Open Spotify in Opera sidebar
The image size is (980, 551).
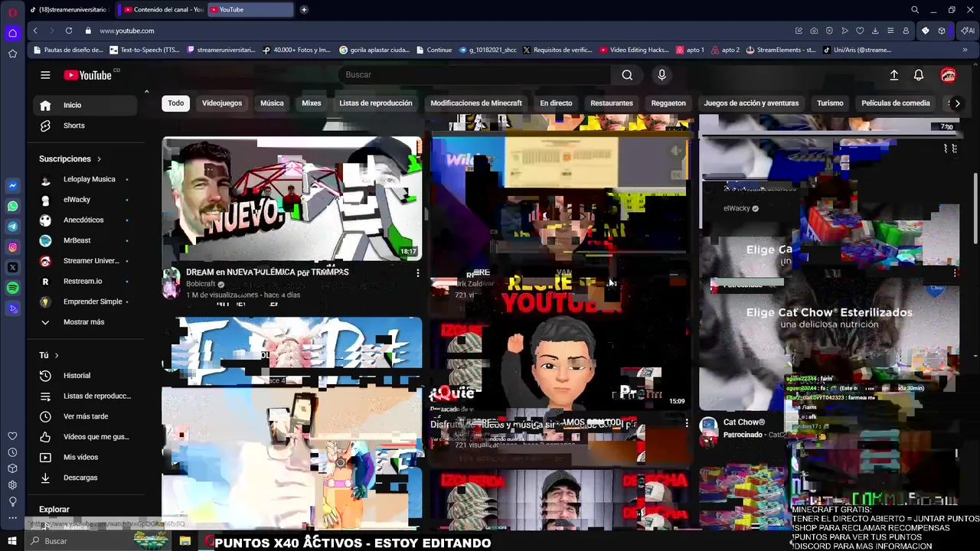pyautogui.click(x=12, y=288)
